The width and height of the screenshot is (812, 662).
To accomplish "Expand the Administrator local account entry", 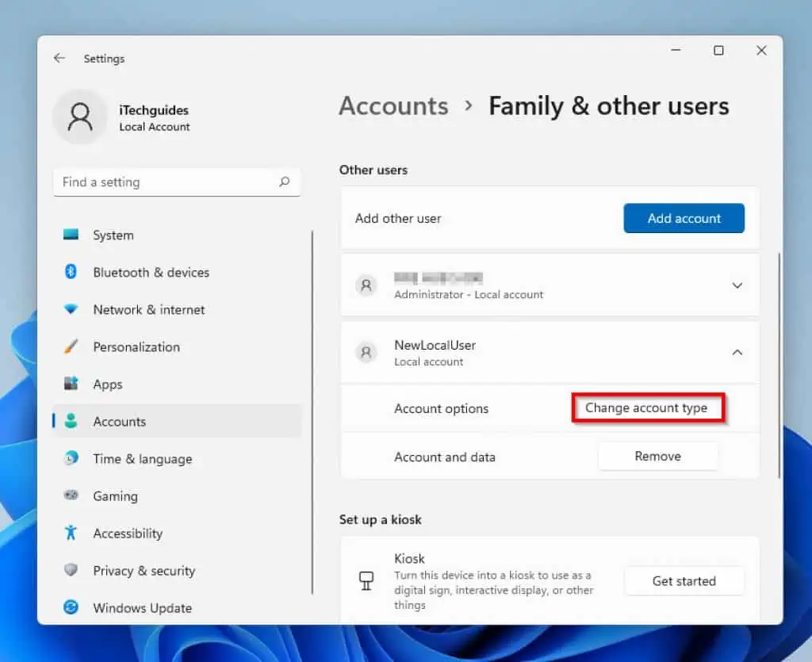I will point(737,285).
